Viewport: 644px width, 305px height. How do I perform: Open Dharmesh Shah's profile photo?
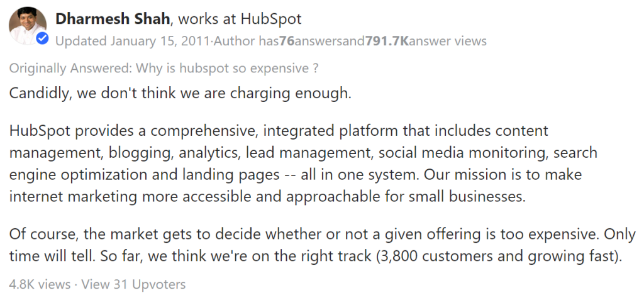(x=27, y=25)
